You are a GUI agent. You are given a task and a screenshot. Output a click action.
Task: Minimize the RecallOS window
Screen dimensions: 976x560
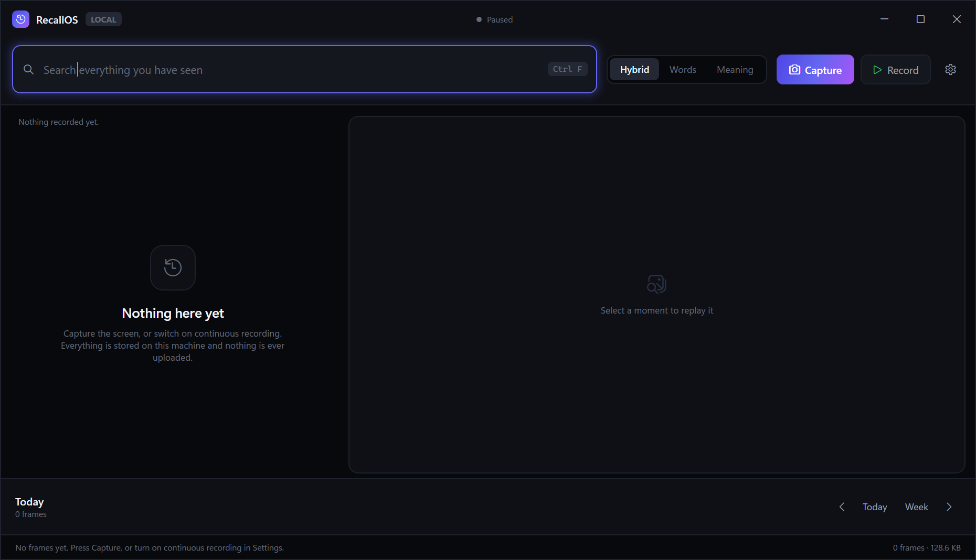point(884,19)
